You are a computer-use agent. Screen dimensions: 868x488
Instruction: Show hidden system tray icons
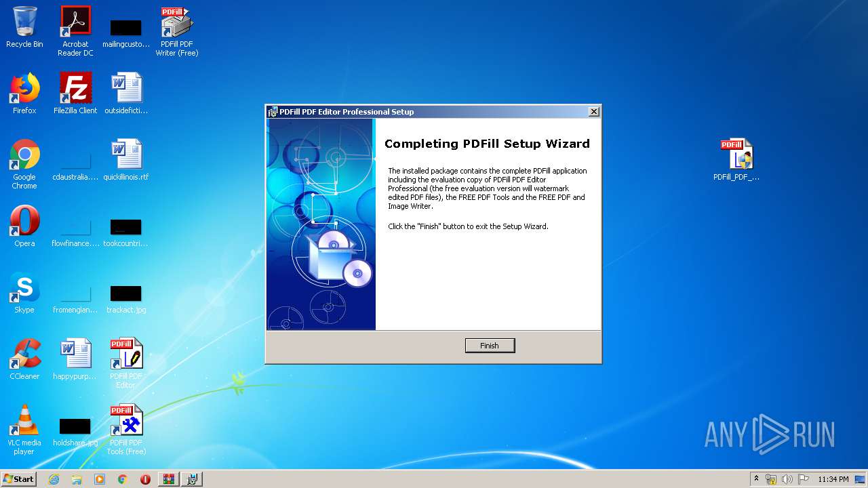coord(756,479)
